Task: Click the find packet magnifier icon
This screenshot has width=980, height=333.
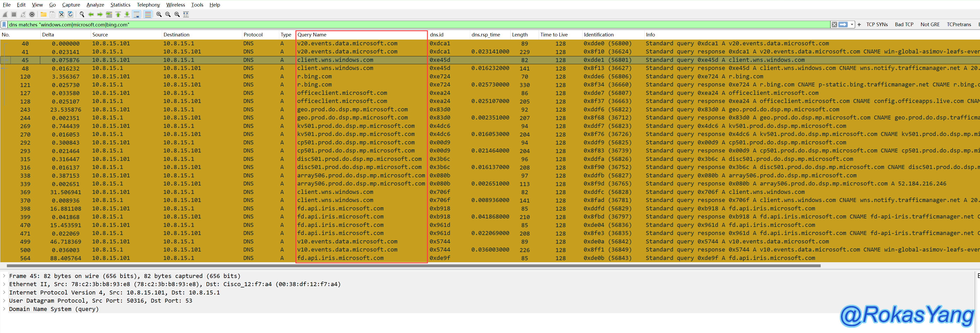Action: click(82, 14)
